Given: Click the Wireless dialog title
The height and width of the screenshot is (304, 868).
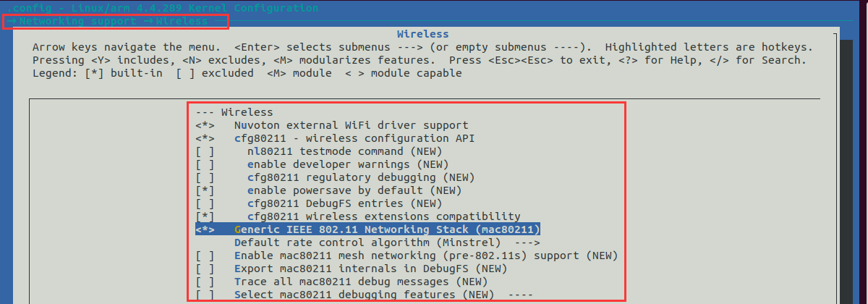Looking at the screenshot, I should point(422,34).
